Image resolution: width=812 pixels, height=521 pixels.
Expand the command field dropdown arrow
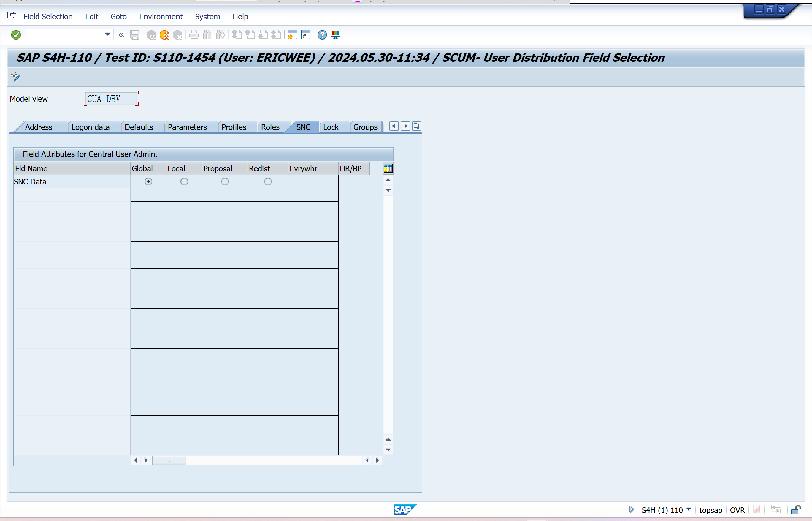[107, 34]
